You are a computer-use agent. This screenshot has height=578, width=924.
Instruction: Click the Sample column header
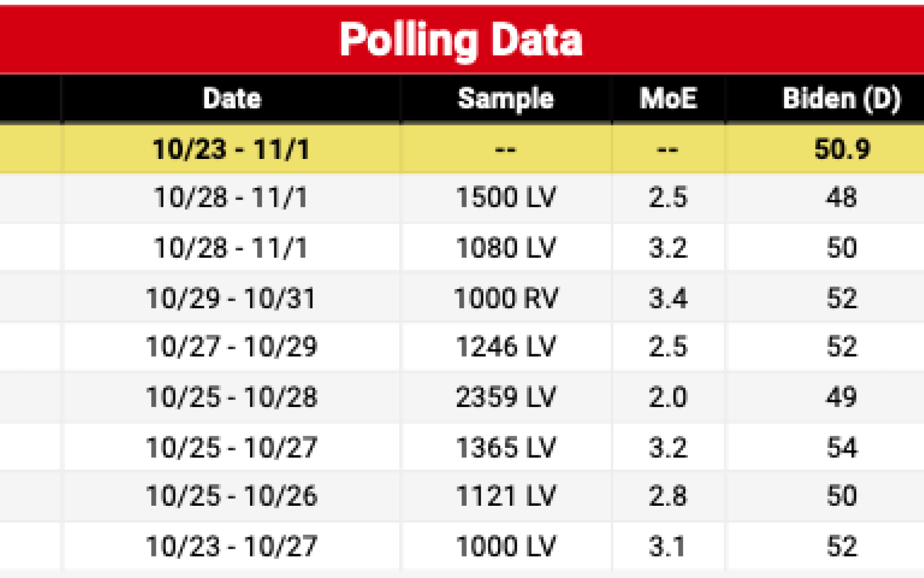pos(506,98)
